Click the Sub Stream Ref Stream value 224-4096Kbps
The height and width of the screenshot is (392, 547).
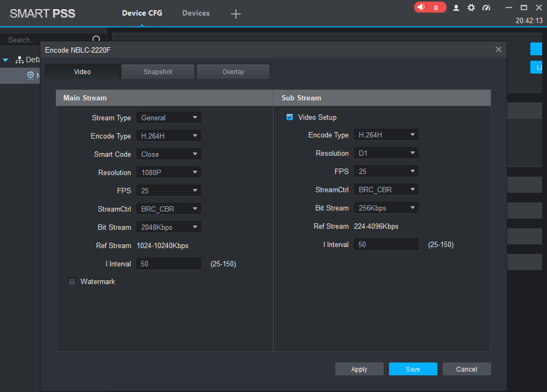(376, 227)
